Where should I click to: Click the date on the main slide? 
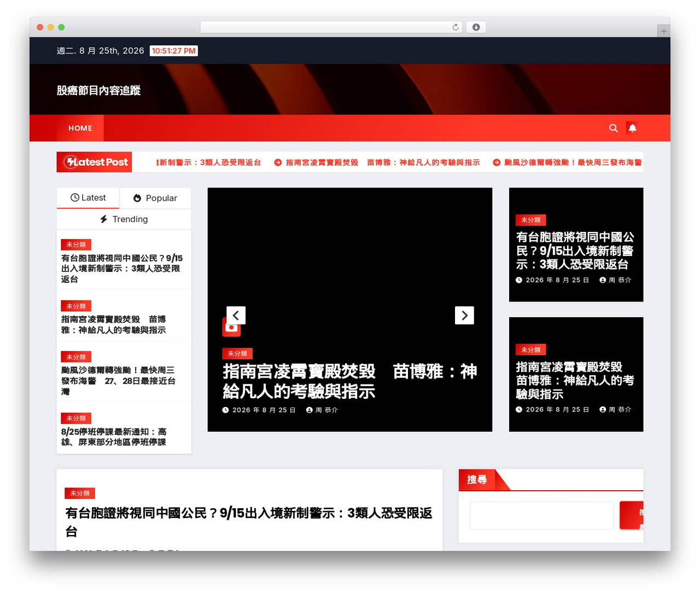(259, 410)
